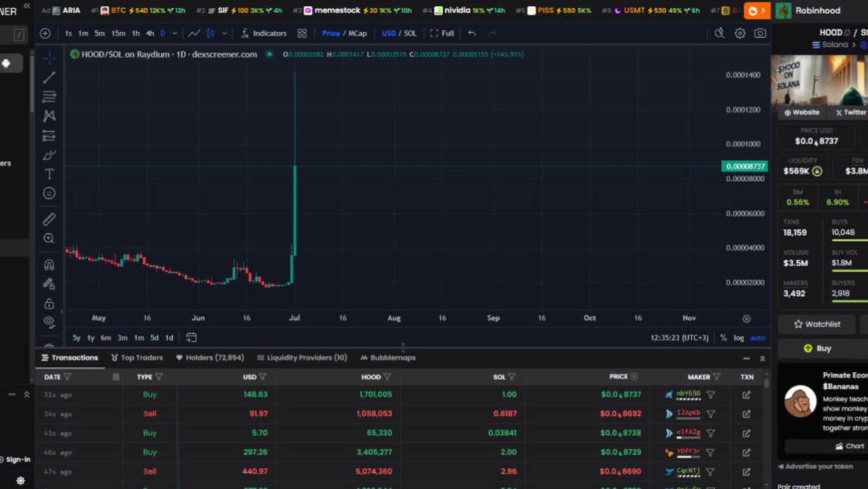868x489 pixels.
Task: Open the Bubblemaps tab
Action: click(388, 357)
